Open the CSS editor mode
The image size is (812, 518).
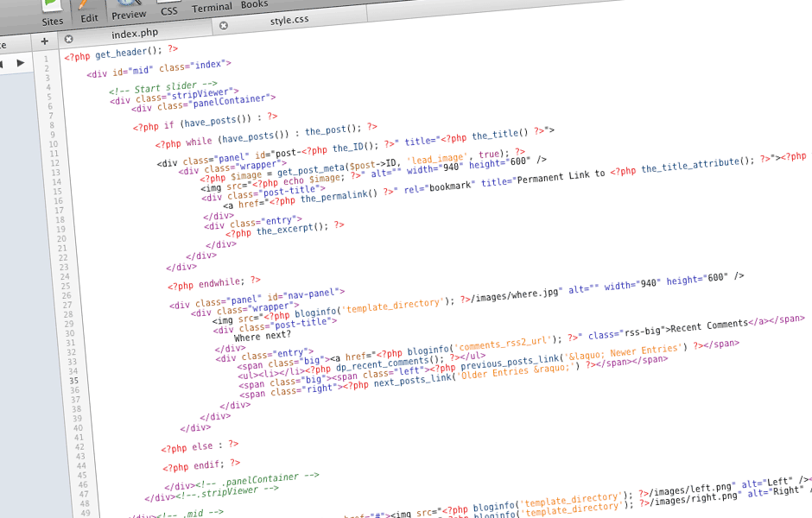(x=169, y=10)
